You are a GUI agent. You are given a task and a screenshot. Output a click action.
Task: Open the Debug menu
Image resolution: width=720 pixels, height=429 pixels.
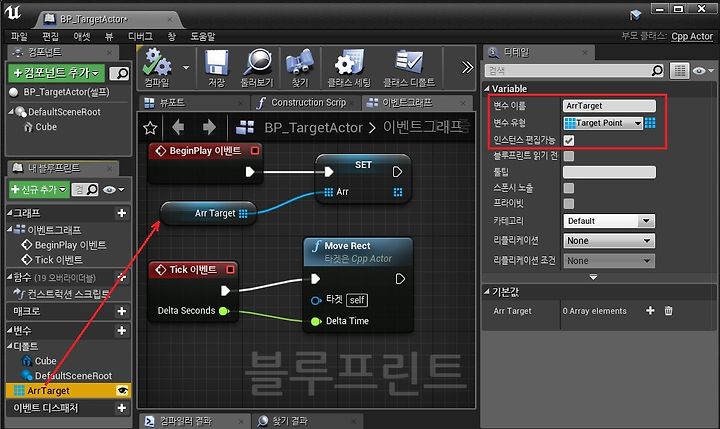pyautogui.click(x=140, y=36)
